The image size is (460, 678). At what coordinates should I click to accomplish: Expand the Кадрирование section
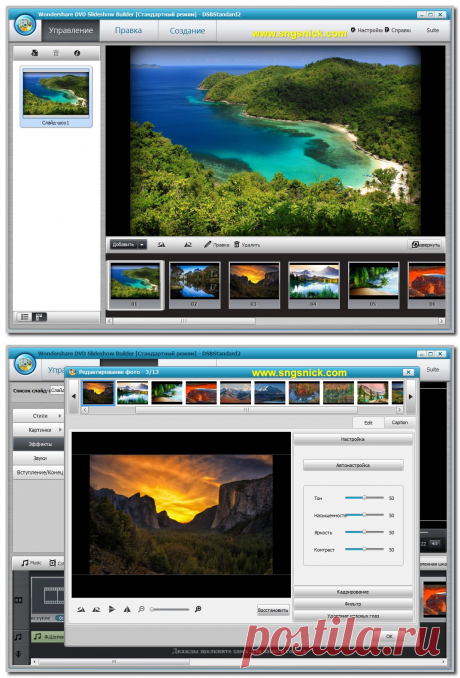click(353, 592)
